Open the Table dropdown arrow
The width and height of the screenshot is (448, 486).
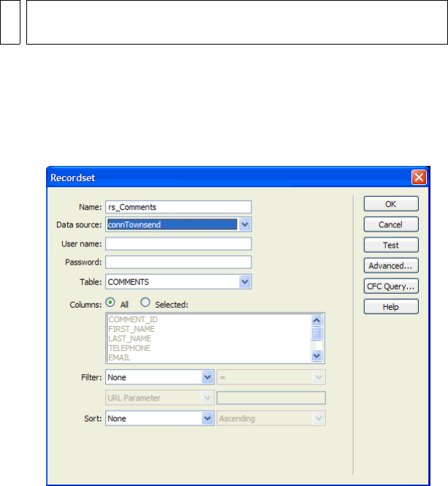245,282
